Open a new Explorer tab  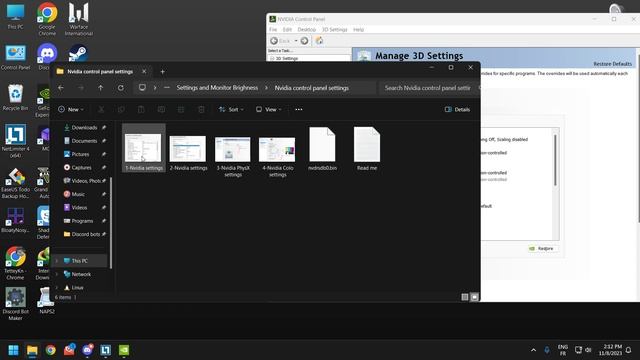point(162,71)
